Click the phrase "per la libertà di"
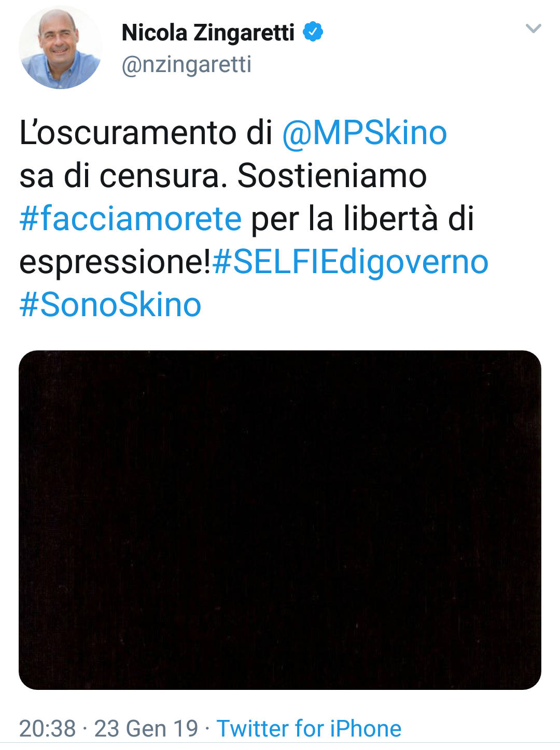The height and width of the screenshot is (750, 560). [x=362, y=218]
